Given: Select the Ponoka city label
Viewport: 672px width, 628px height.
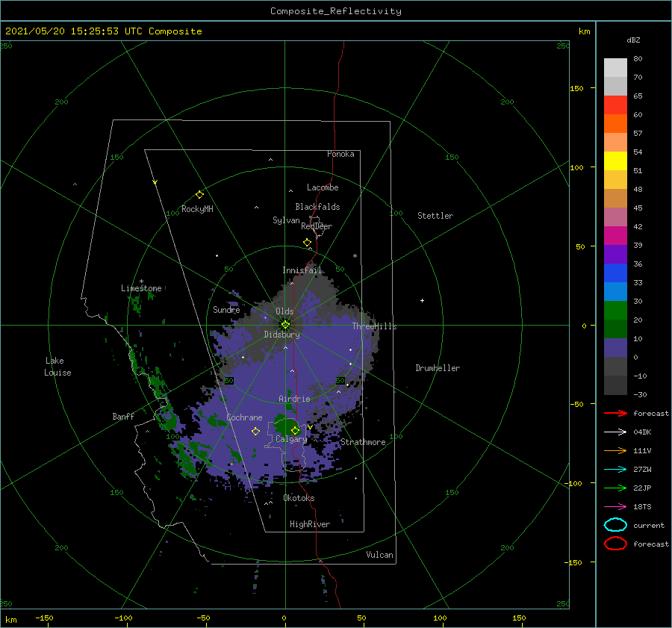Looking at the screenshot, I should coord(340,154).
